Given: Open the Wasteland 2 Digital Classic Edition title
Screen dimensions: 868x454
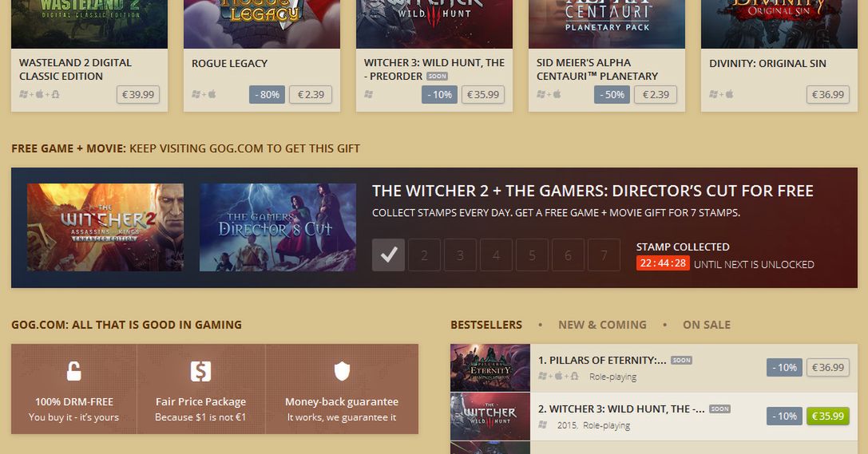Looking at the screenshot, I should pos(75,69).
